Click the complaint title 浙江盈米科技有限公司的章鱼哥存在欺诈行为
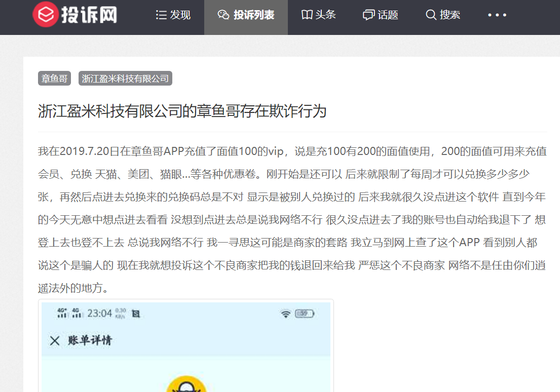Image resolution: width=560 pixels, height=392 pixels. pos(182,111)
